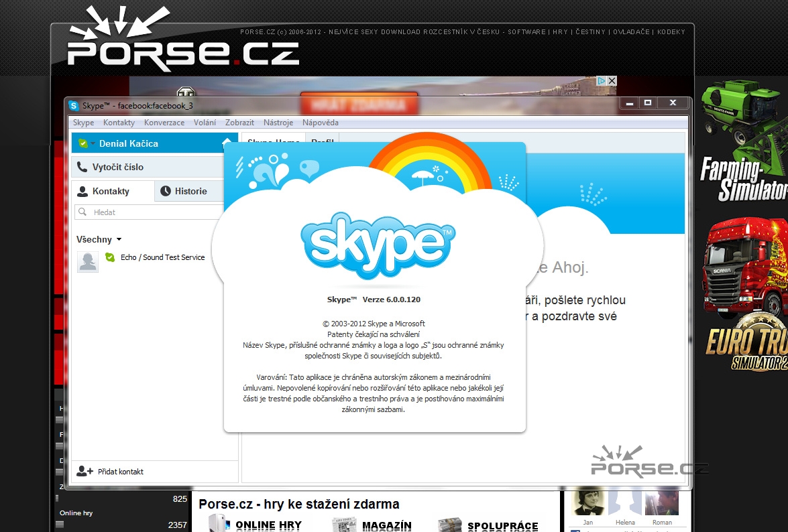Click the person-plus icon next to Přidat kontakt
The width and height of the screenshot is (788, 532).
[85, 472]
